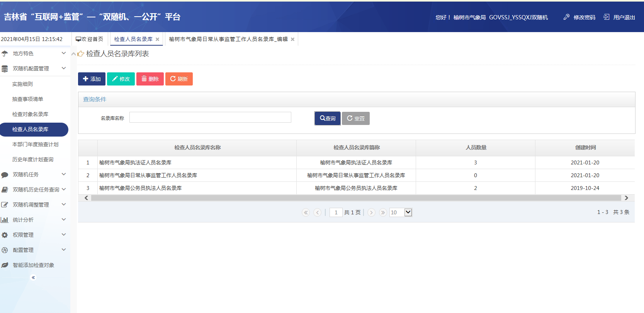Close the 检查人员名录库 tab
Viewport: 644px width, 313px height.
pyautogui.click(x=157, y=39)
